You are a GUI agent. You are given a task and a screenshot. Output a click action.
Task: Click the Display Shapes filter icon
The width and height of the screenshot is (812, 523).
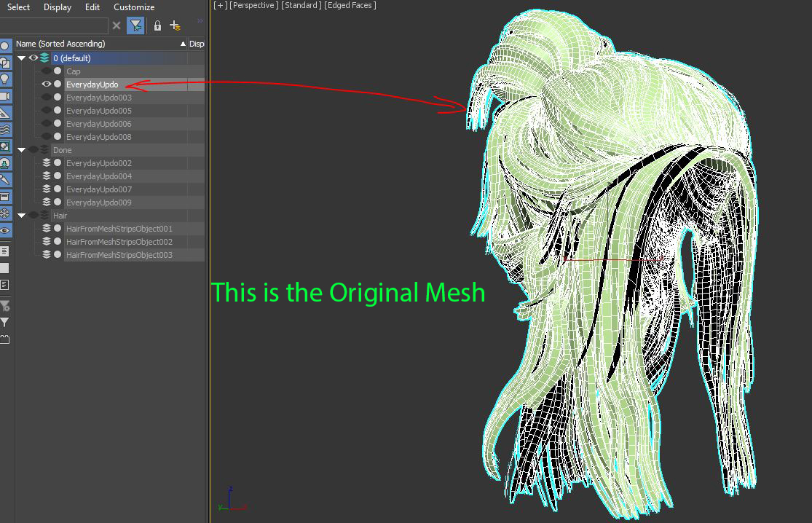(5, 63)
